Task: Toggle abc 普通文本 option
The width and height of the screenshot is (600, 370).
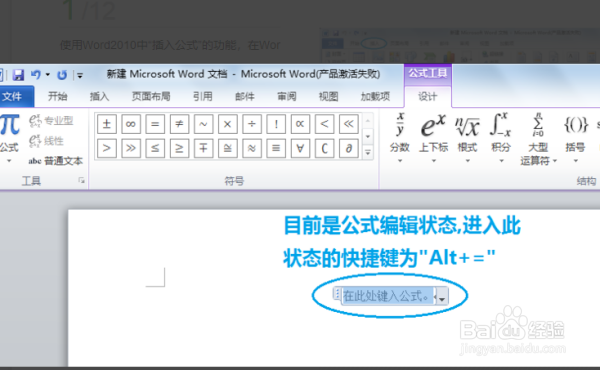Action: pos(56,161)
